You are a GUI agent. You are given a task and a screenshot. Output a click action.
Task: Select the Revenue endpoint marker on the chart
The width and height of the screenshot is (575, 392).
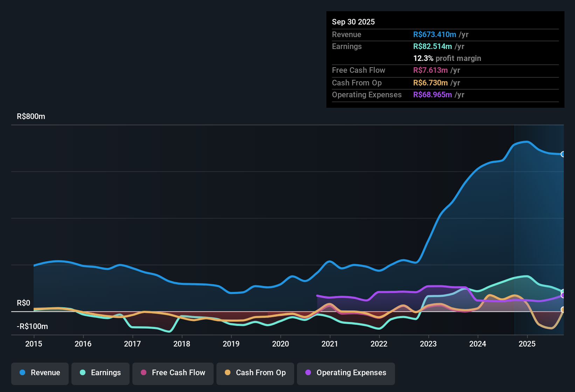[x=563, y=154]
